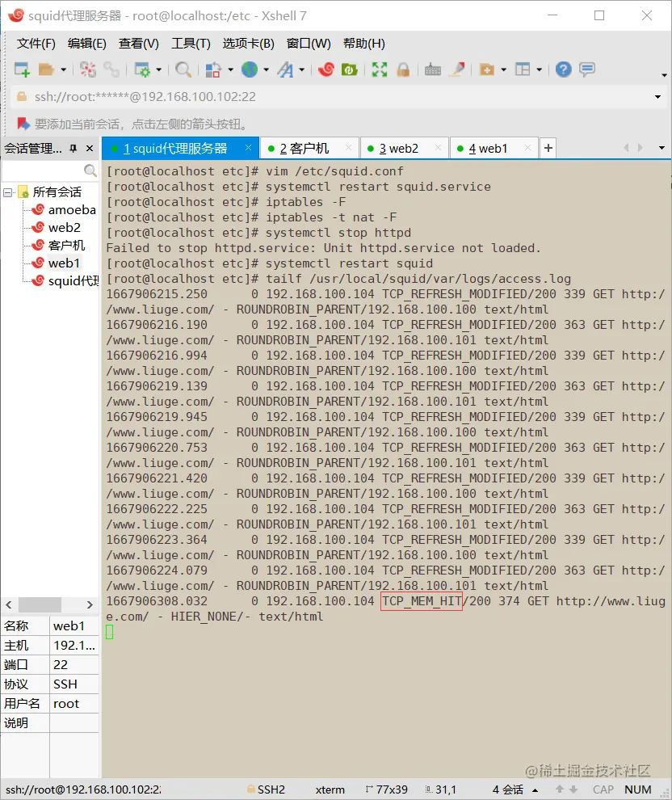Expand the new folder dropdown arrow
This screenshot has height=800, width=672.
pyautogui.click(x=504, y=69)
